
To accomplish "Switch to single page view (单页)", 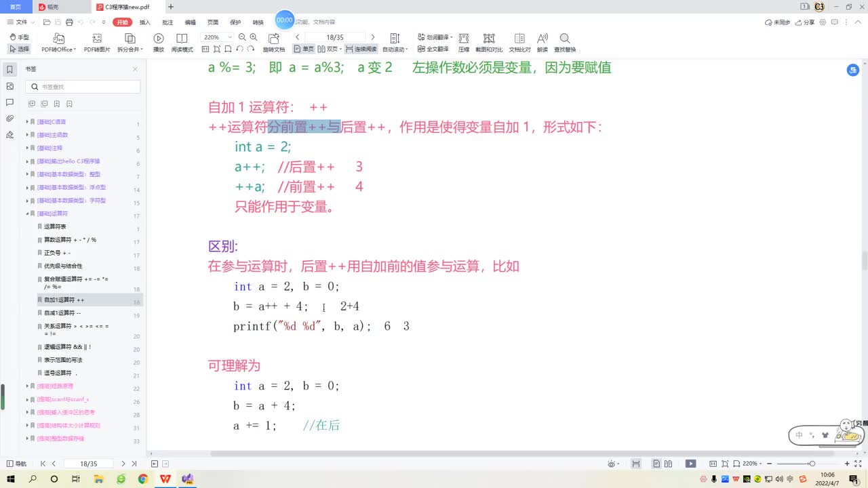I will click(304, 49).
